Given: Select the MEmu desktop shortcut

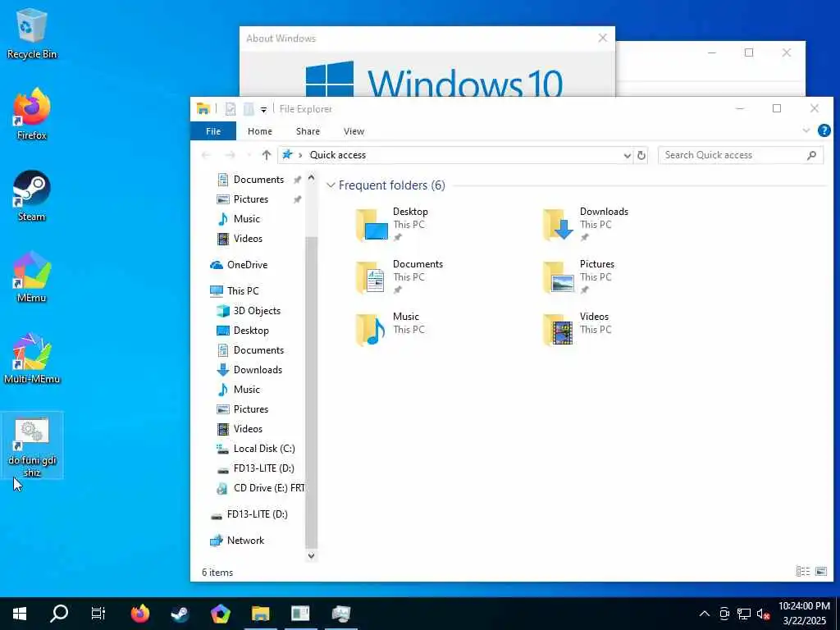Looking at the screenshot, I should (32, 276).
